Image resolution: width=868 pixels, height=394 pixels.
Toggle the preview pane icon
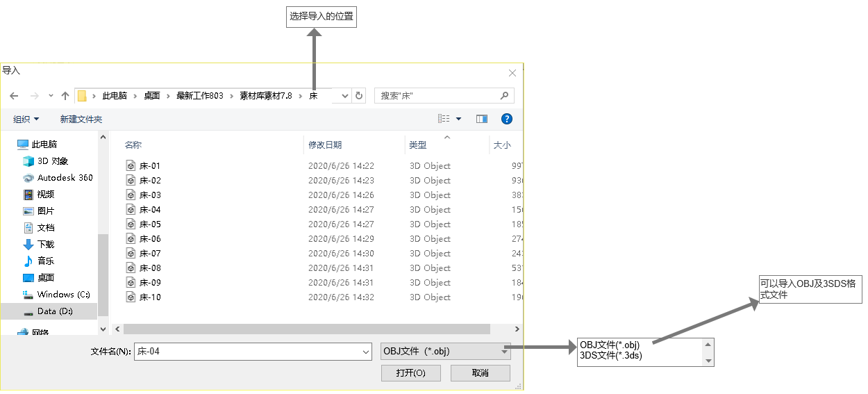coord(482,119)
